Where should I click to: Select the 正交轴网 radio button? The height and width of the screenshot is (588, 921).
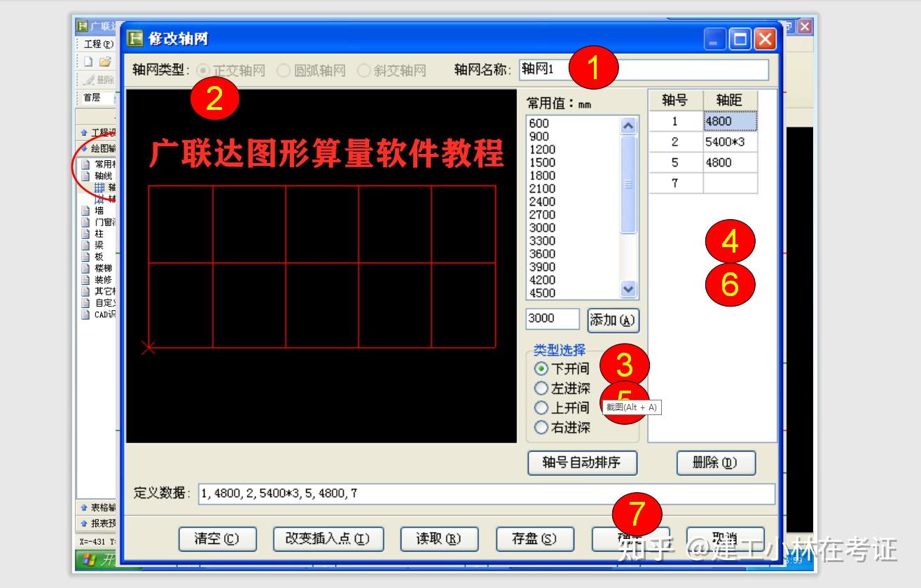203,71
